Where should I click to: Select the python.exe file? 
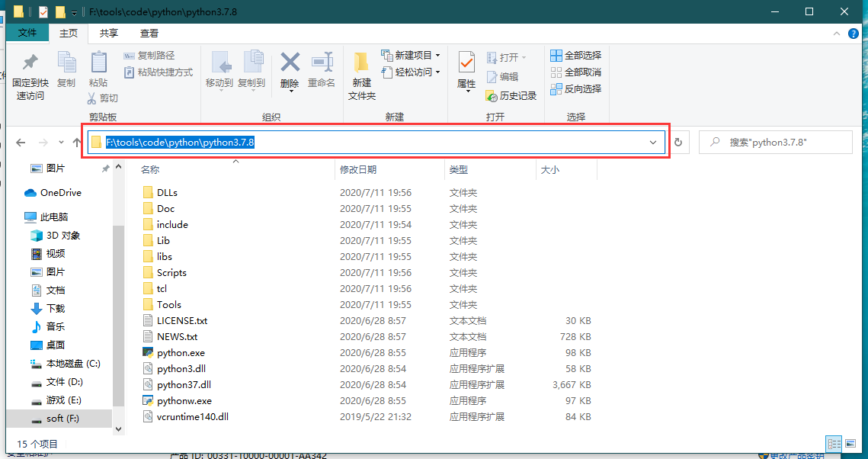(181, 353)
